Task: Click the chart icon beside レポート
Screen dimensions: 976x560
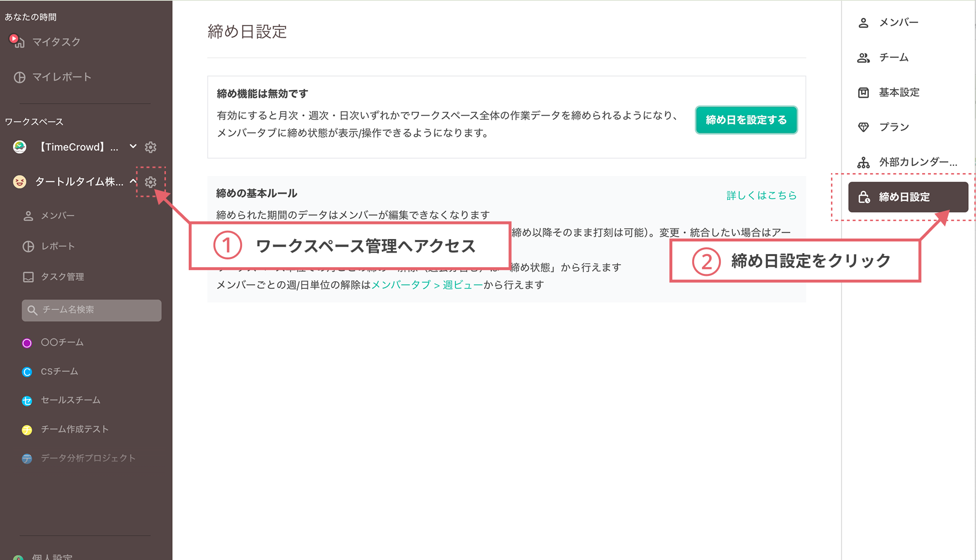Action: [x=28, y=246]
